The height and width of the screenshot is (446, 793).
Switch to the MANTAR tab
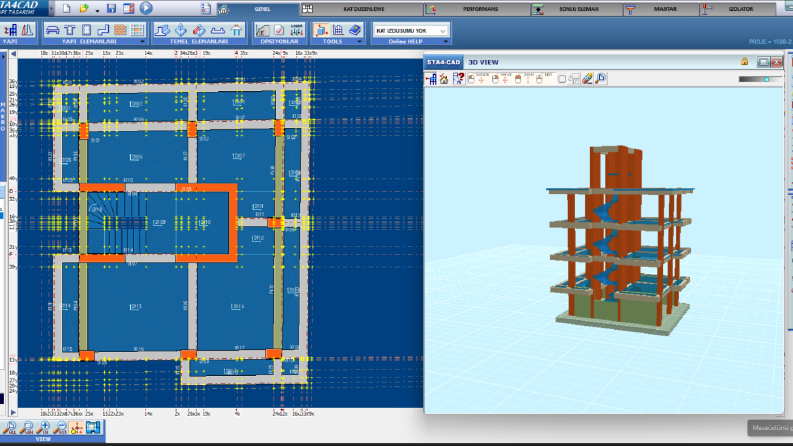tap(662, 9)
